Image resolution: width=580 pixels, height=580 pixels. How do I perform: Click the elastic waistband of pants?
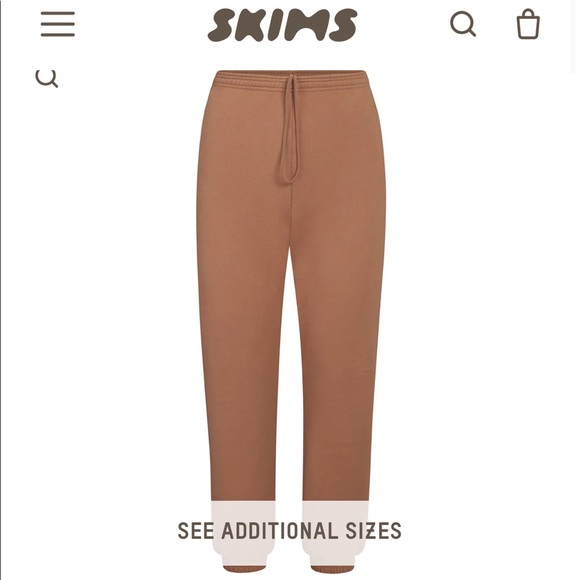point(291,80)
